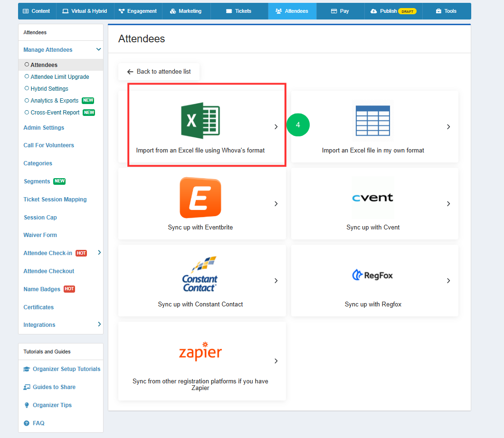Viewport: 504px width, 438px height.
Task: Choose the Cvent logo tile
Action: [373, 198]
